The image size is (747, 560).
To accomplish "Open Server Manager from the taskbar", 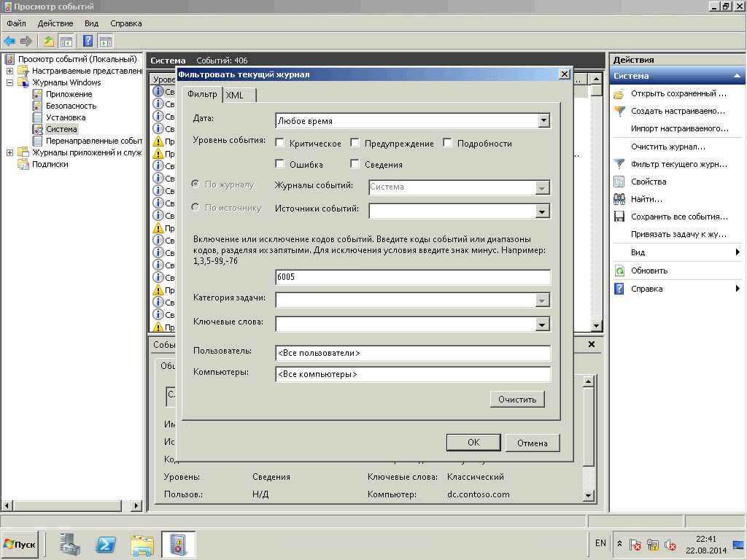I will [x=70, y=545].
